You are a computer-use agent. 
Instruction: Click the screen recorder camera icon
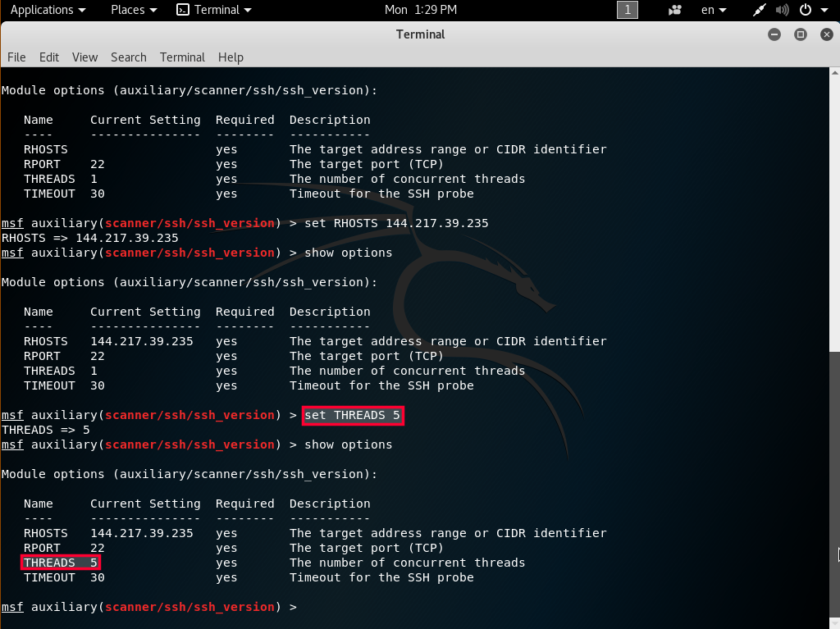(675, 10)
